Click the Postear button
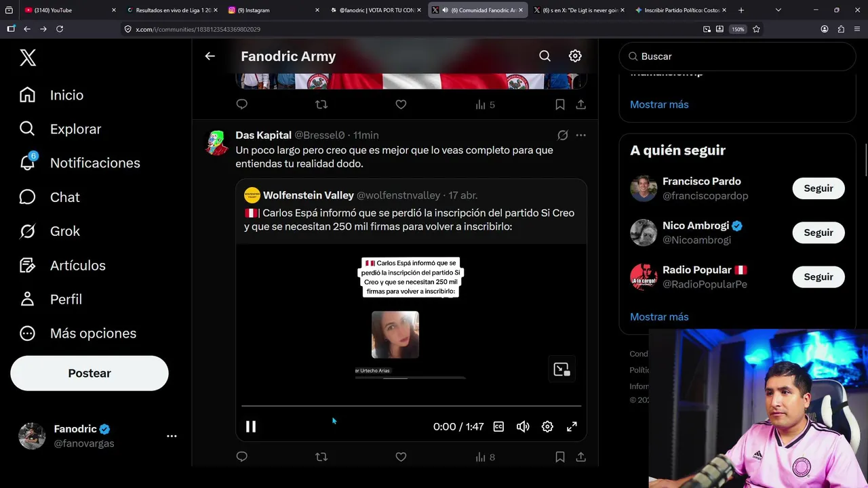This screenshot has height=488, width=868. point(90,373)
